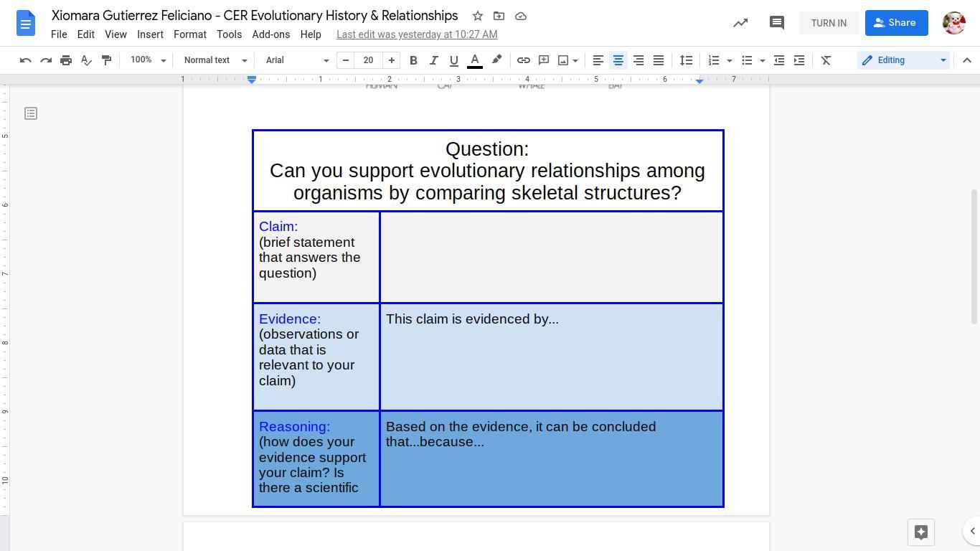Open the text color picker
This screenshot has height=551, width=980.
click(x=474, y=60)
